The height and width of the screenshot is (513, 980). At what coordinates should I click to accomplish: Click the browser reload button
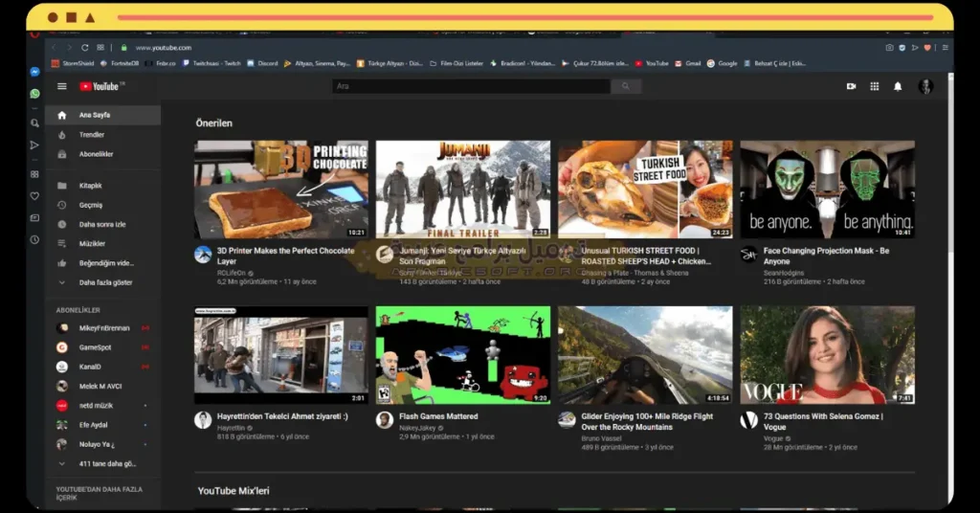click(85, 47)
